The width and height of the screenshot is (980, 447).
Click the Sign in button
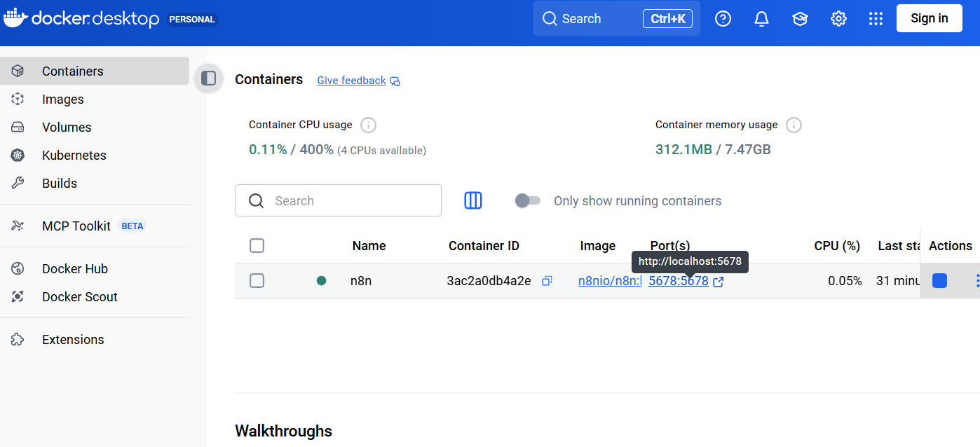[929, 18]
